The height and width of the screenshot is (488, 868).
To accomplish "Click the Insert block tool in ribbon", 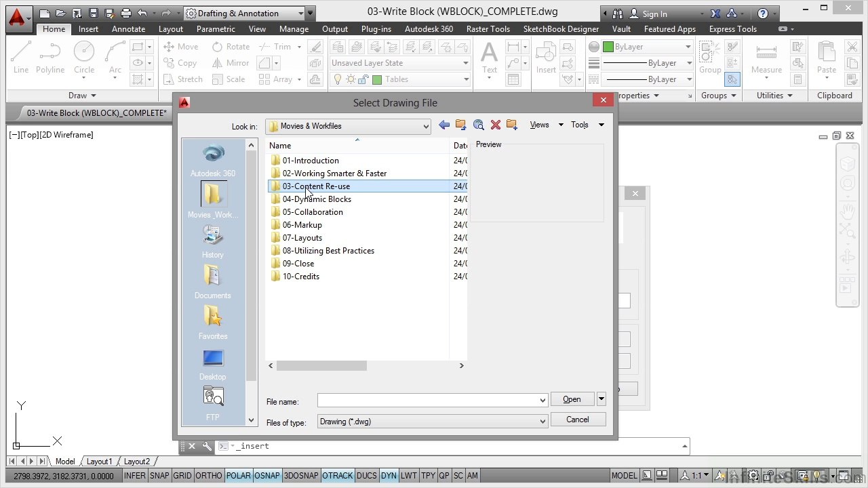I will pyautogui.click(x=546, y=57).
